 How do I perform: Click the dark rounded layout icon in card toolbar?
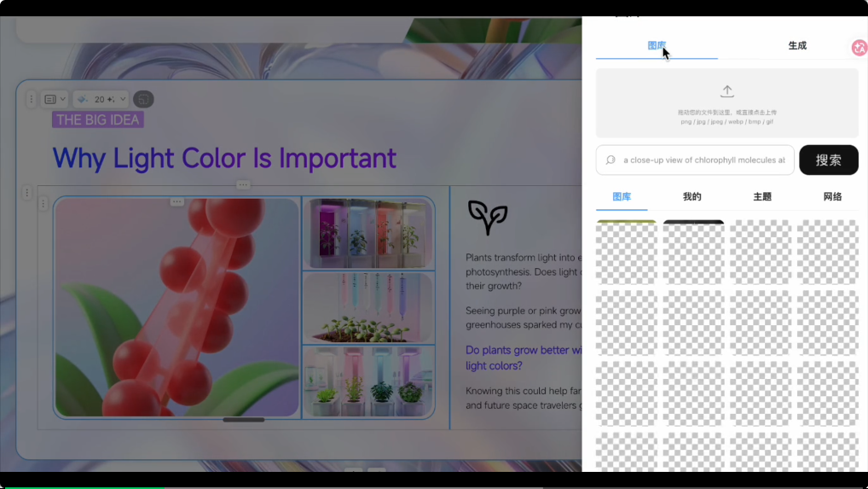(143, 99)
